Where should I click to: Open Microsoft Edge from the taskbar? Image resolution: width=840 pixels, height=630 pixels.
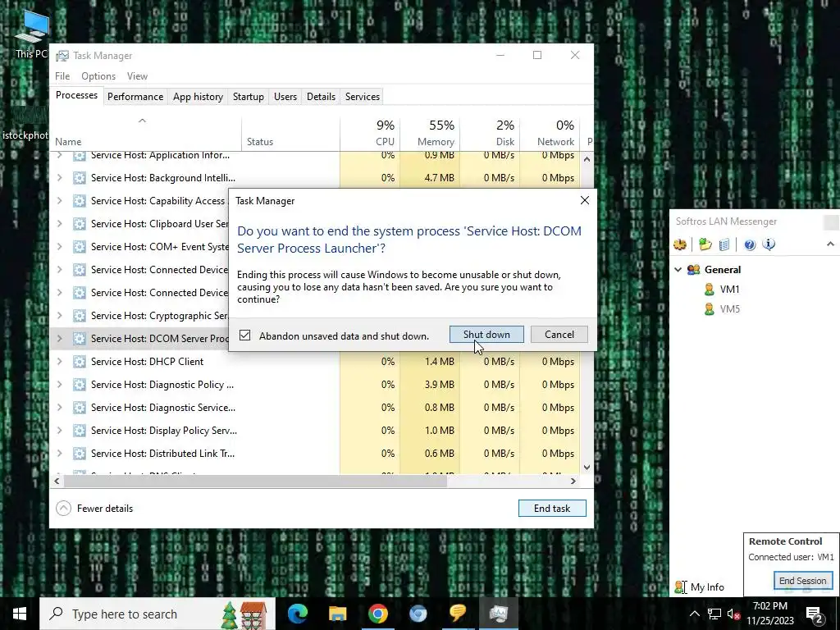coord(298,614)
